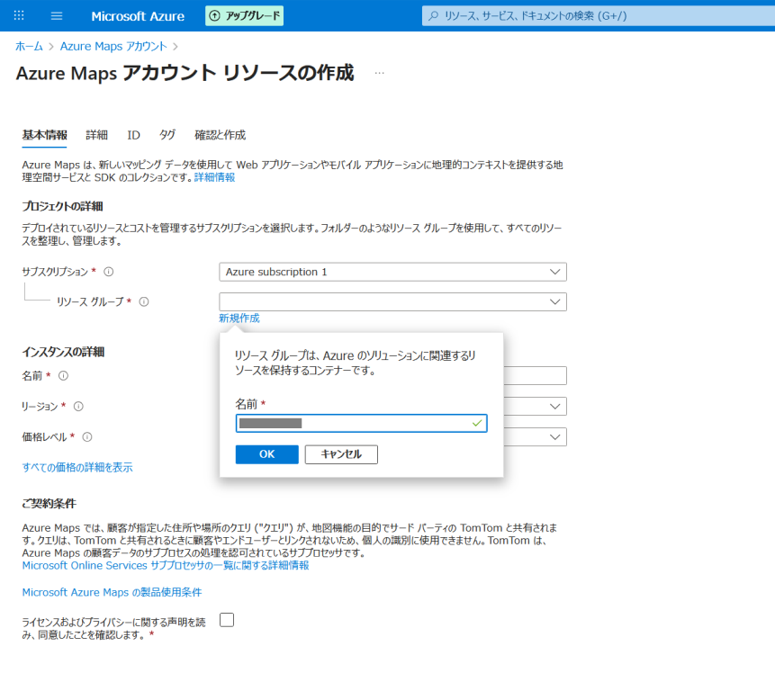
Task: Click the アップグレード button in header
Action: click(x=245, y=16)
